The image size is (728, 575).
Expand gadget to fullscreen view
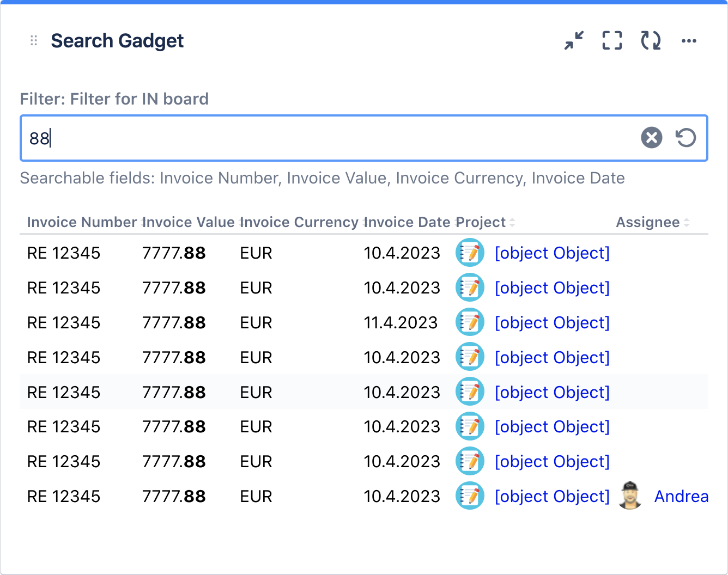click(612, 41)
